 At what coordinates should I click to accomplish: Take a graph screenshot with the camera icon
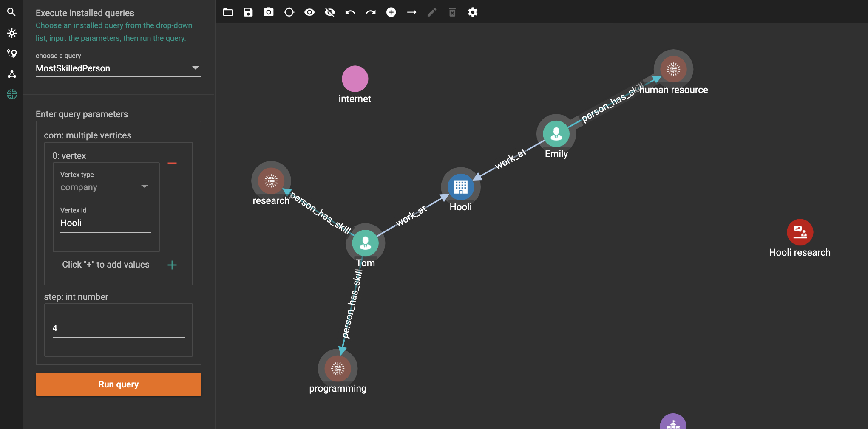(269, 12)
